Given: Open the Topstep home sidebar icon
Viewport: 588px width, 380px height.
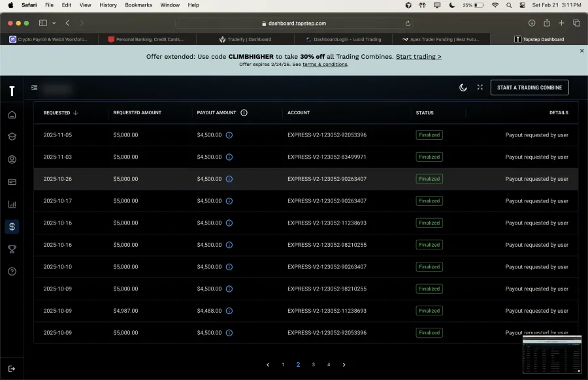Looking at the screenshot, I should coord(12,115).
